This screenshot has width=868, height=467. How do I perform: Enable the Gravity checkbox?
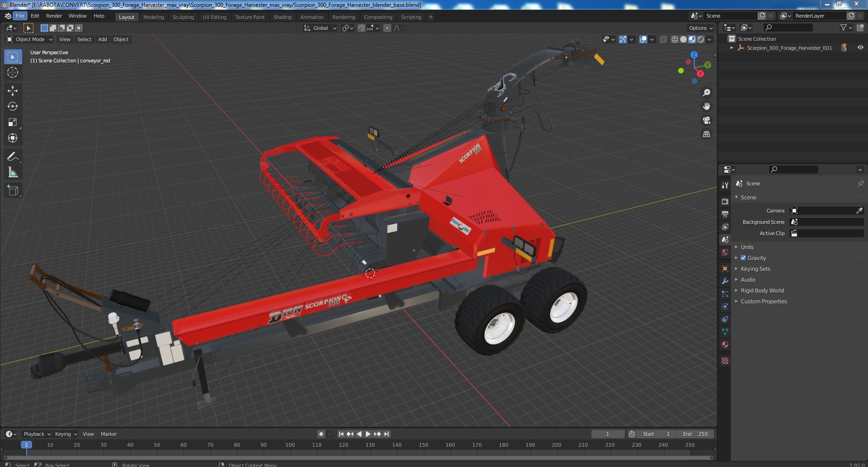tap(743, 258)
